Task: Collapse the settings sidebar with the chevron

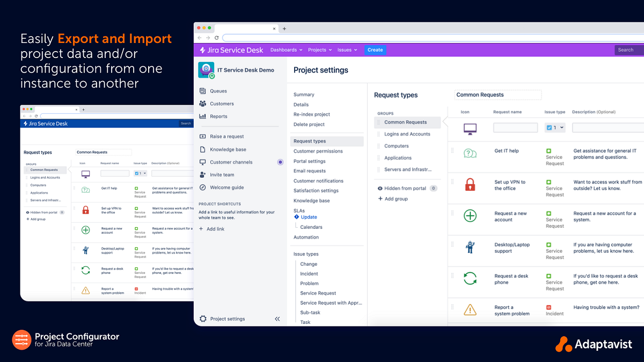Action: pyautogui.click(x=277, y=318)
